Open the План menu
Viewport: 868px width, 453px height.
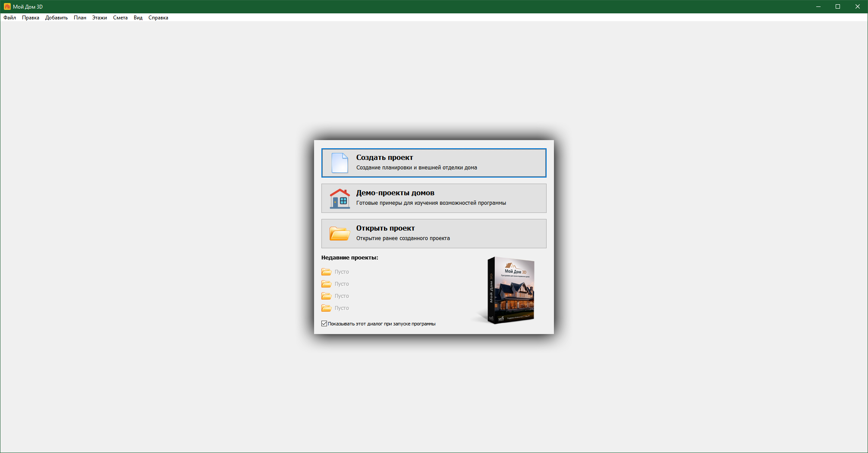[x=80, y=18]
